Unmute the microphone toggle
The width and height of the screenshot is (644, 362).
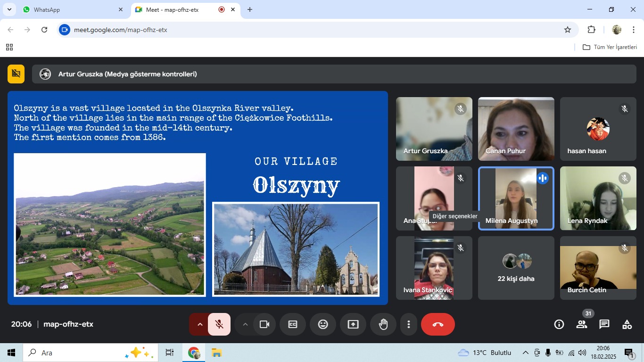[x=219, y=324]
